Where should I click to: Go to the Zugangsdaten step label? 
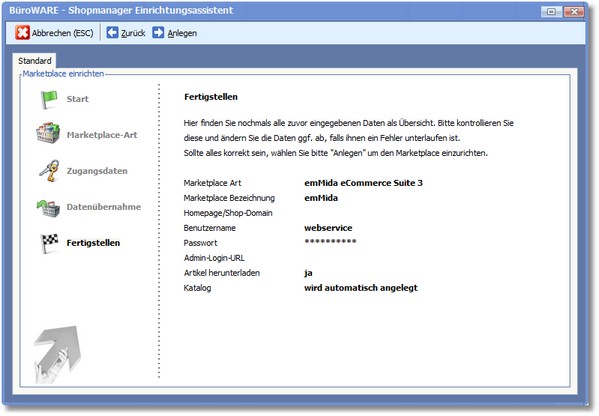97,171
